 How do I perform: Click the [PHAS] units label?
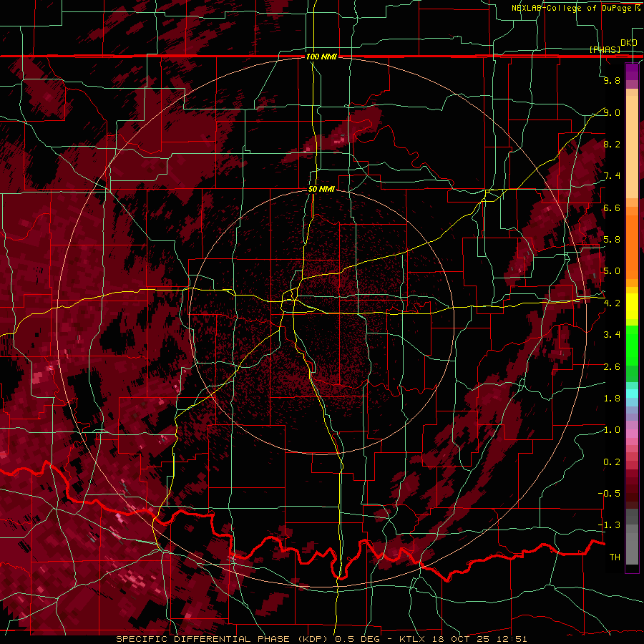tap(605, 49)
